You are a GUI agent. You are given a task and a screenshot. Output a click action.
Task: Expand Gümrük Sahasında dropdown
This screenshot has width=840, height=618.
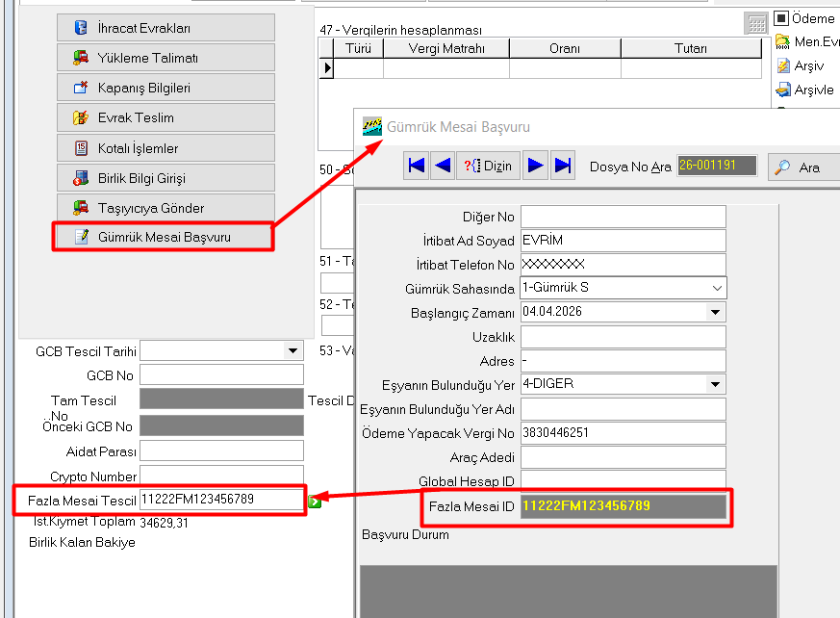[717, 288]
